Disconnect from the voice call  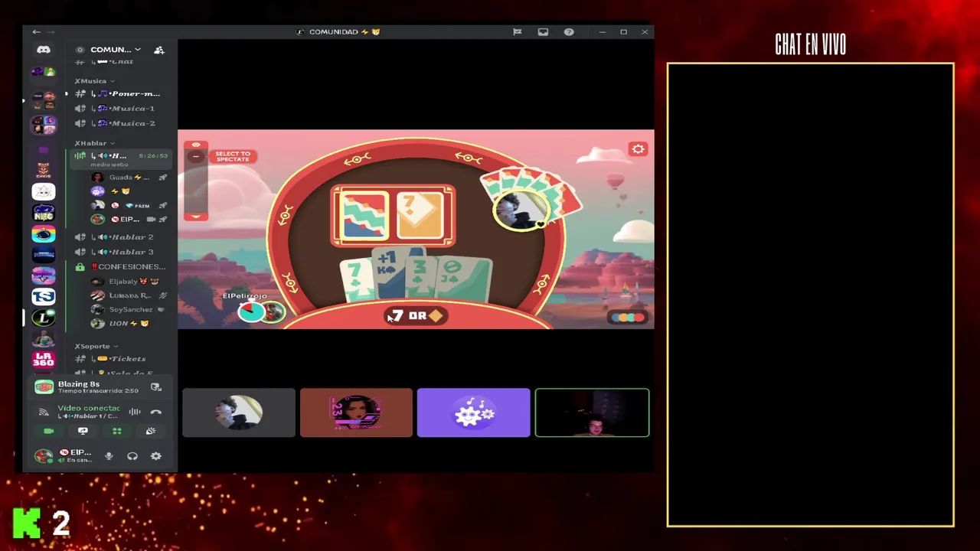pos(156,412)
